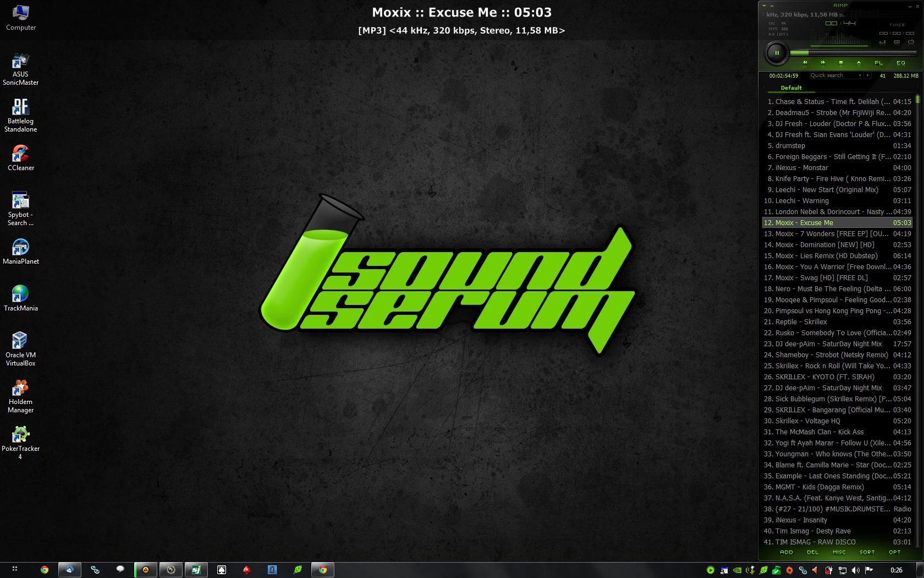Open the AIMP main menu triangle
This screenshot has width=924, height=578.
click(764, 6)
